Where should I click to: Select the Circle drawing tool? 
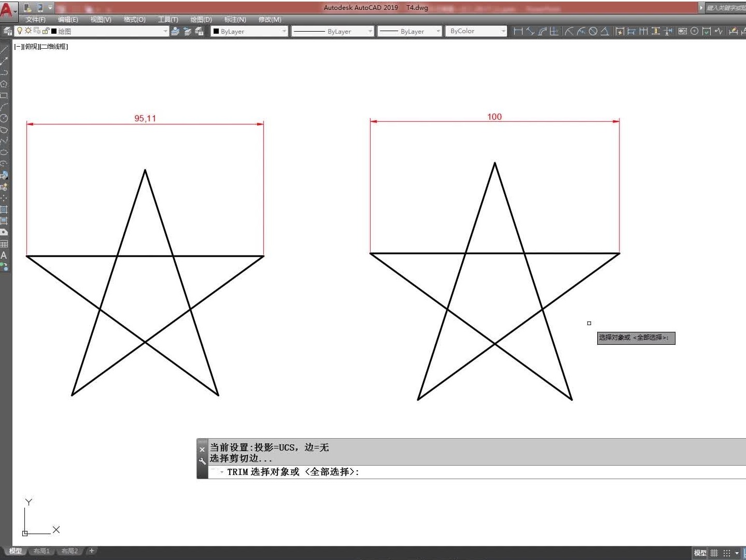click(4, 118)
